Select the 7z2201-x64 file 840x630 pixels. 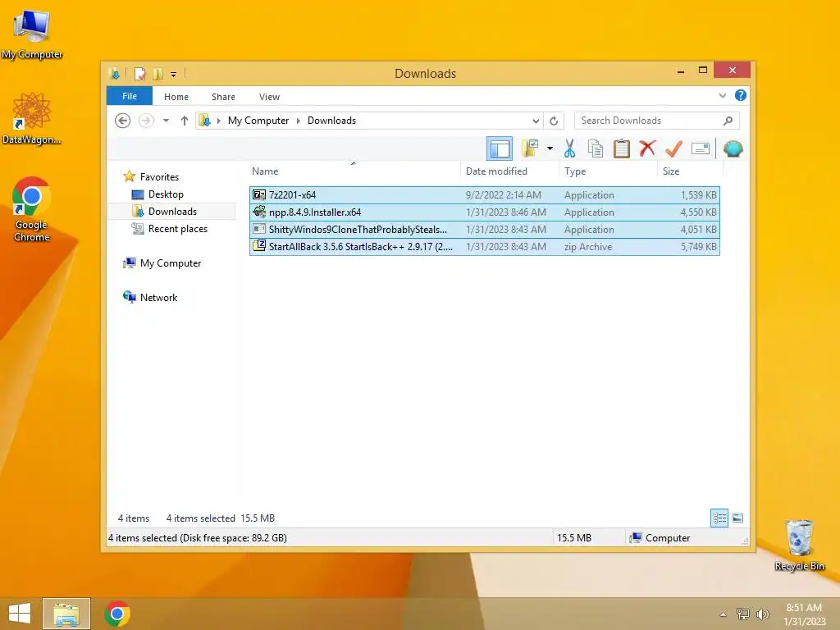click(484, 195)
